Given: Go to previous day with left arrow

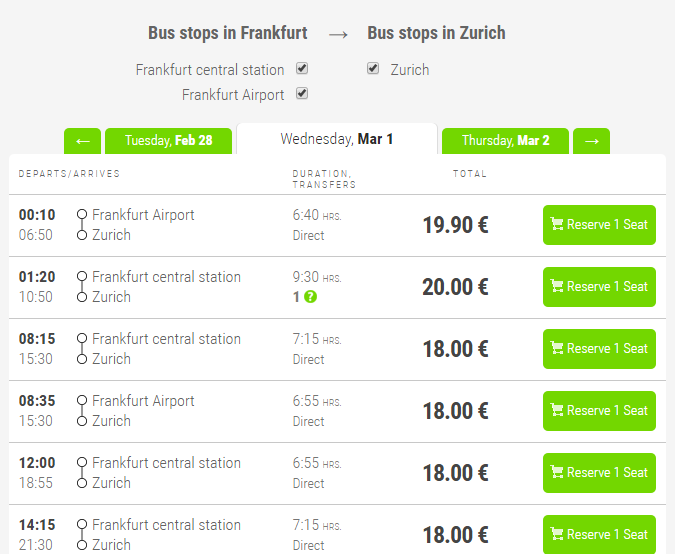Looking at the screenshot, I should pyautogui.click(x=83, y=141).
